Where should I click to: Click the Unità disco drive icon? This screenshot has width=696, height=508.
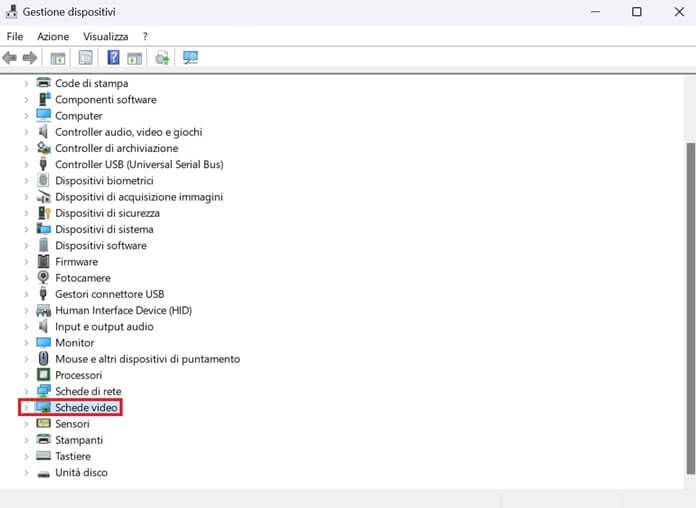[44, 473]
